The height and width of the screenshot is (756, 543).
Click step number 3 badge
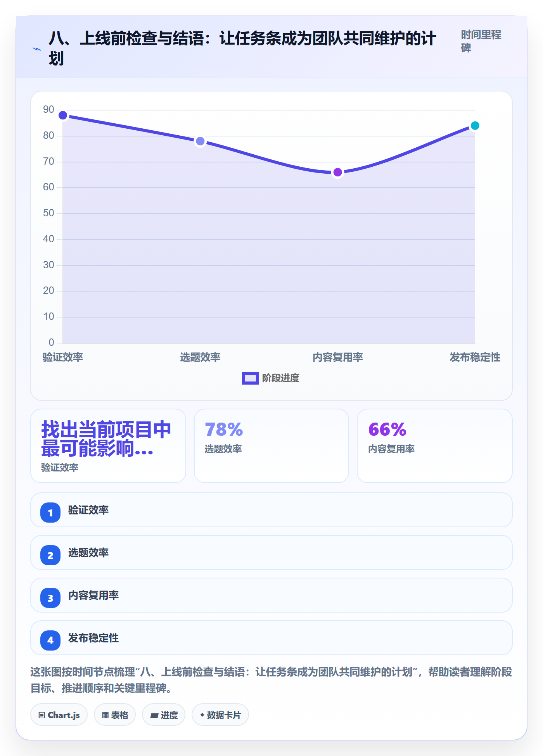click(x=50, y=598)
